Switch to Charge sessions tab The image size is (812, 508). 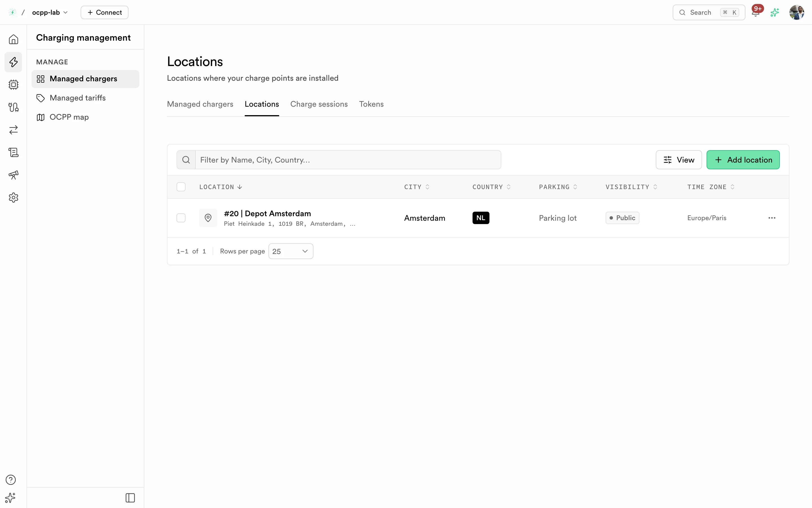tap(319, 104)
